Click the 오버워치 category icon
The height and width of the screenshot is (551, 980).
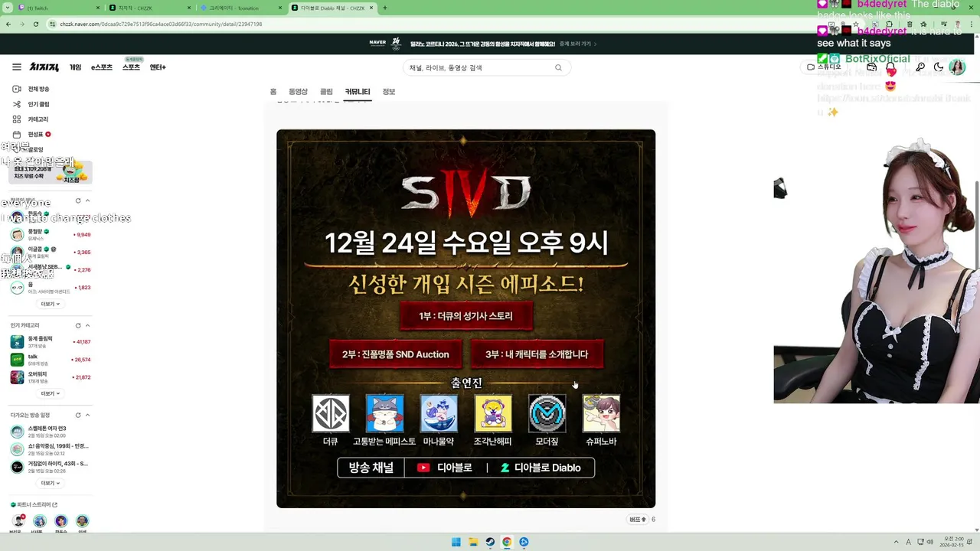pos(17,377)
